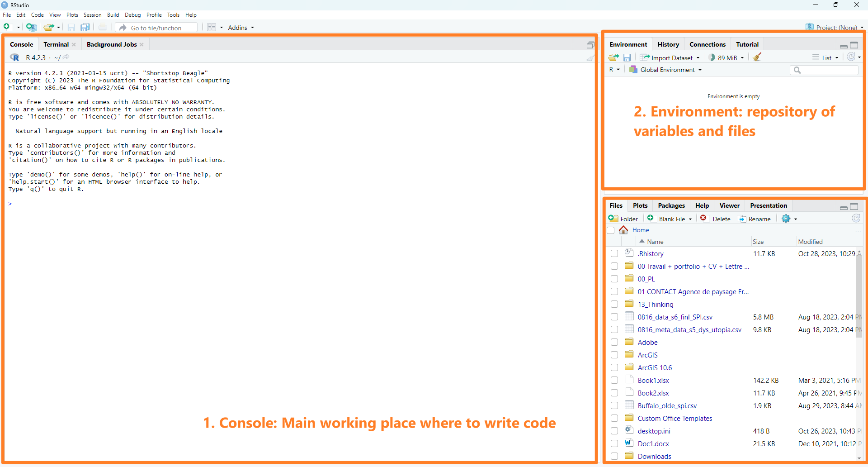Switch to the Packages tab
The image size is (868, 467).
click(671, 205)
